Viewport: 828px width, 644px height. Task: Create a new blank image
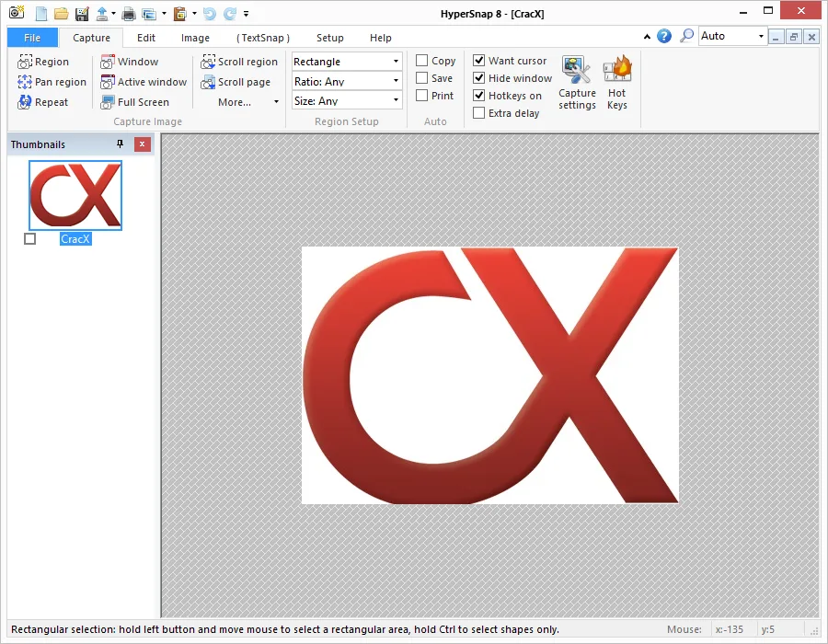41,14
